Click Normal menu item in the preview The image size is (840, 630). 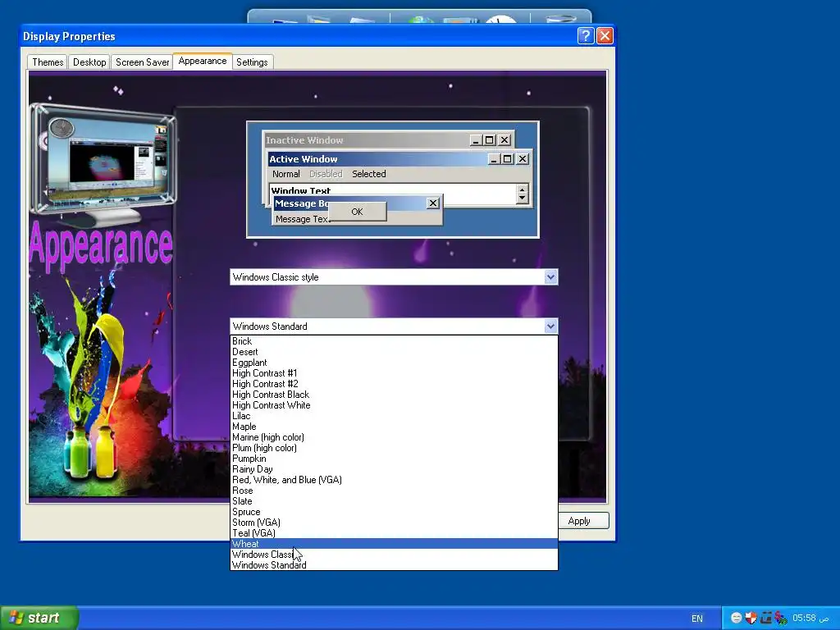[x=286, y=174]
